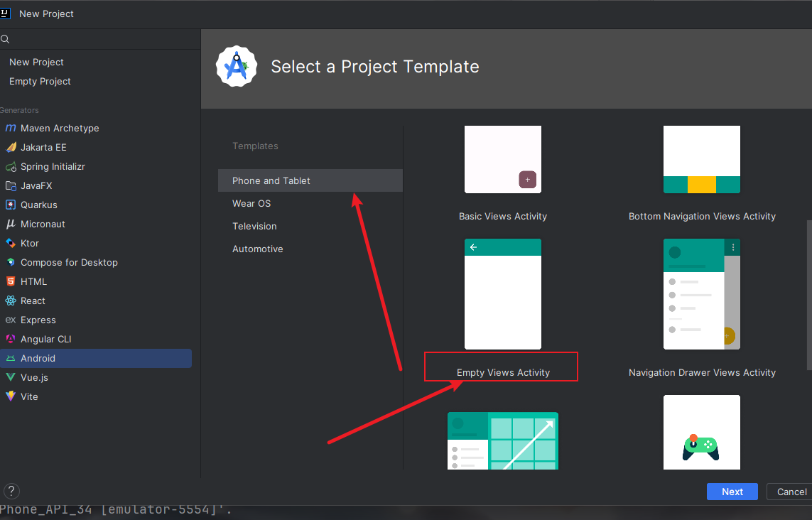Image resolution: width=812 pixels, height=520 pixels.
Task: Pick the responsive grid template thumbnail
Action: tap(503, 440)
